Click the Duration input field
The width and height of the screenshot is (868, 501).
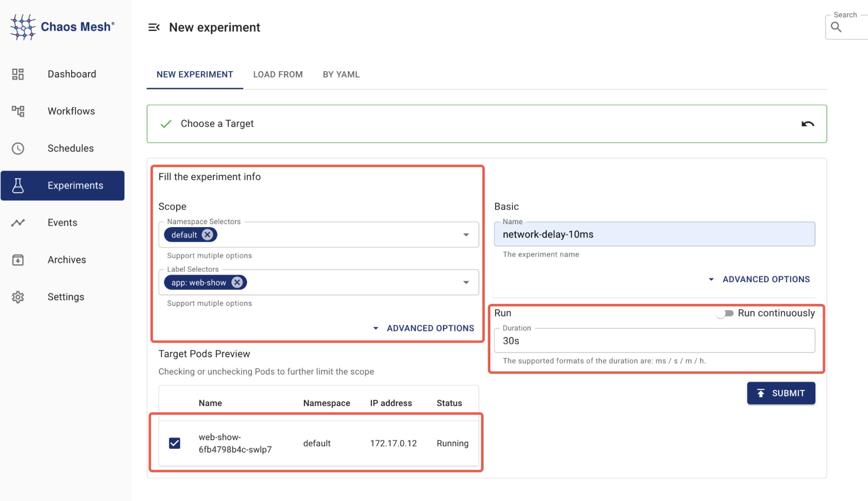point(654,341)
